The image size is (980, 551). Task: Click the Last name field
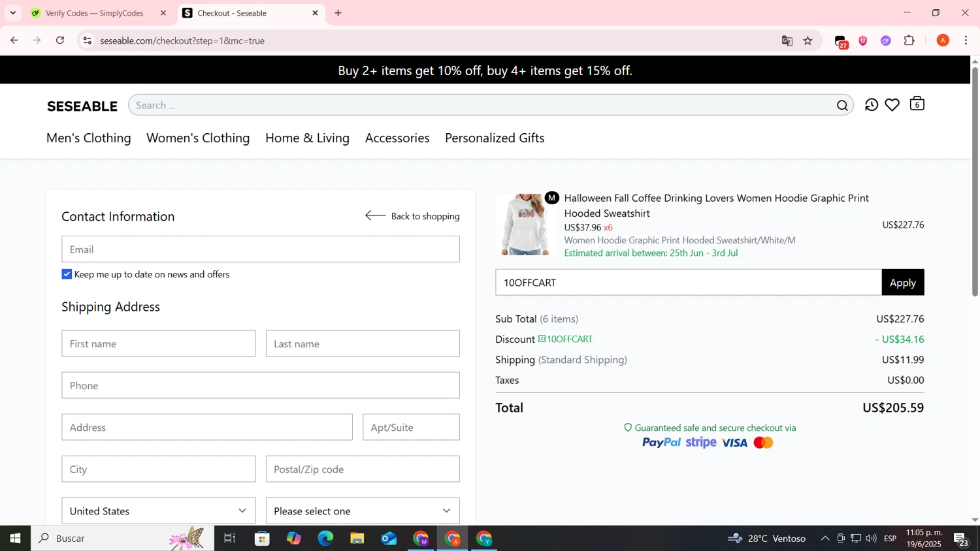[x=363, y=343]
